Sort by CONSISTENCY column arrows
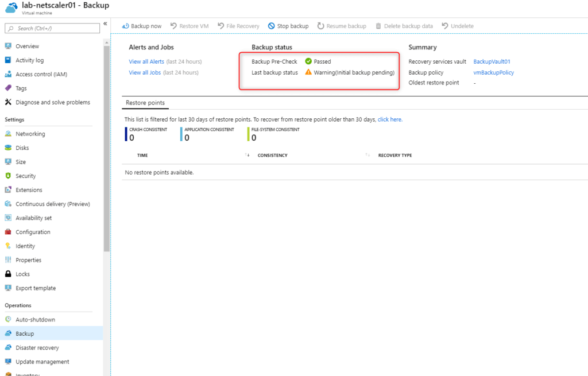This screenshot has height=376, width=588. [367, 155]
